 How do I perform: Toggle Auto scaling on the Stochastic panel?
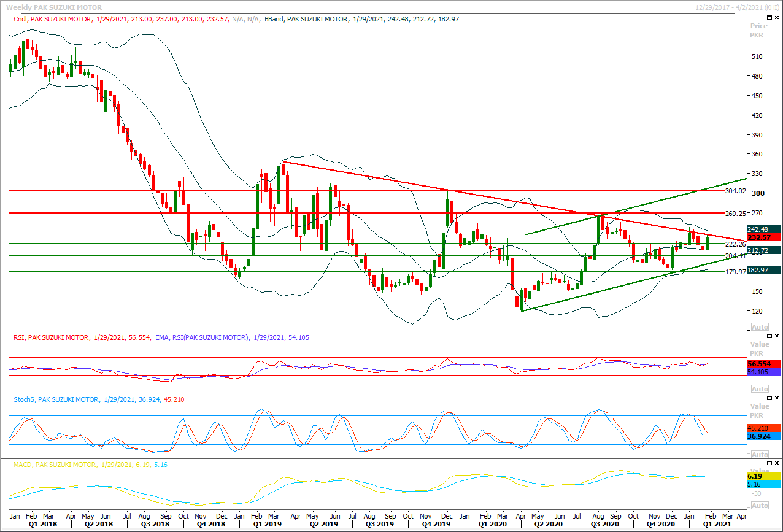760,454
